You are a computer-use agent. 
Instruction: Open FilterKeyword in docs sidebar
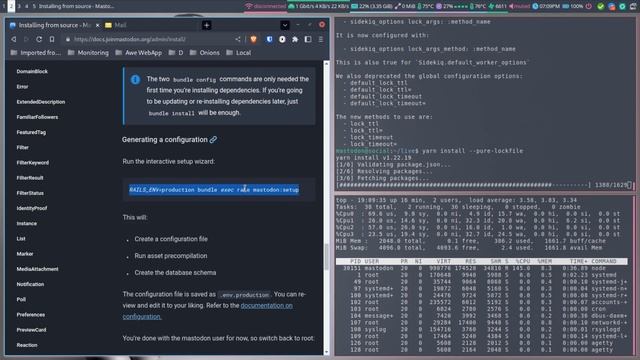coord(33,162)
